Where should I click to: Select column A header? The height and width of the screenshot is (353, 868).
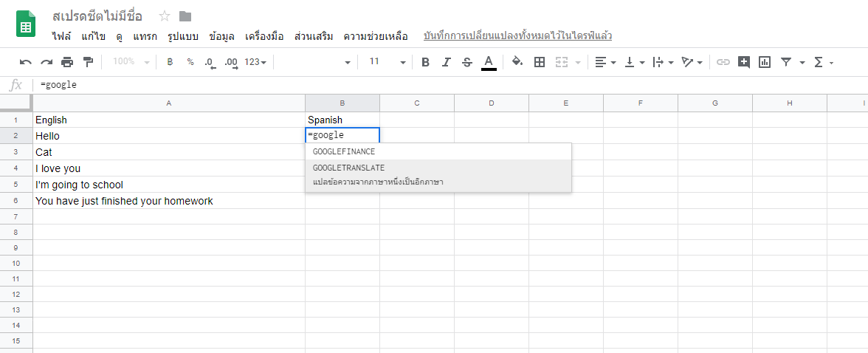pos(169,103)
